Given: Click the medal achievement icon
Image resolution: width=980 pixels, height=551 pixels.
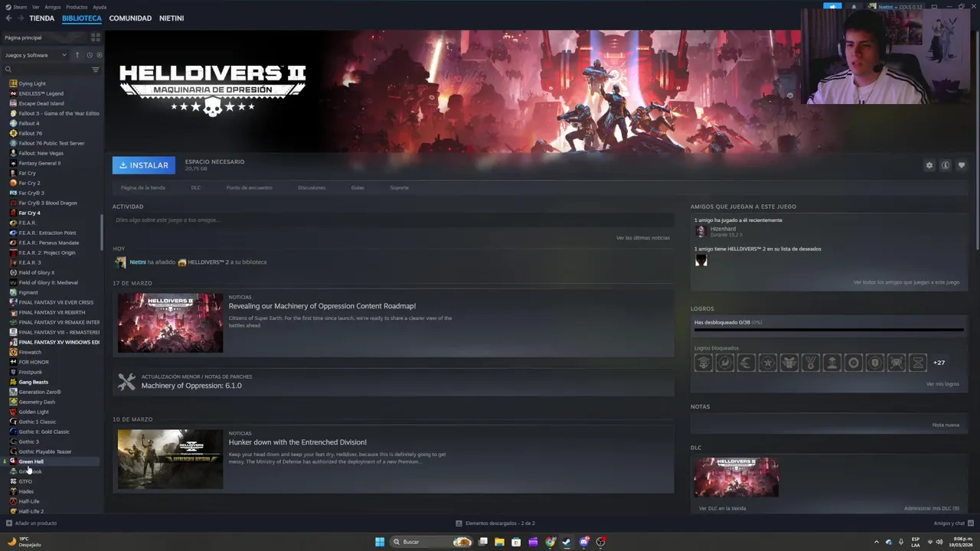Looking at the screenshot, I should pyautogui.click(x=810, y=363).
